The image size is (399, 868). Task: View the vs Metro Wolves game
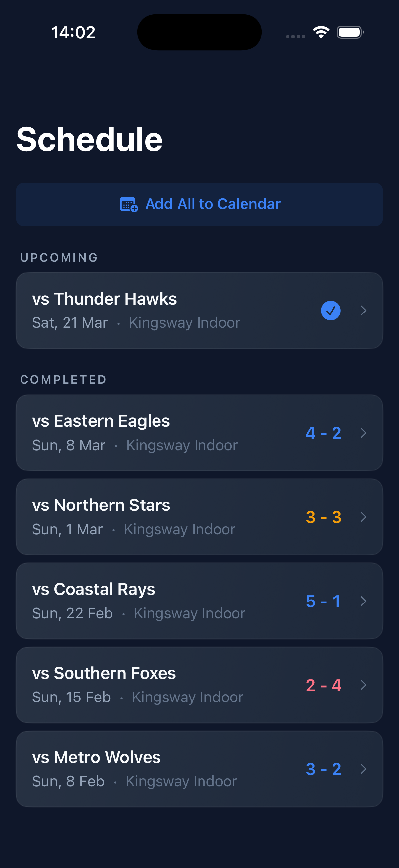[x=96, y=757]
